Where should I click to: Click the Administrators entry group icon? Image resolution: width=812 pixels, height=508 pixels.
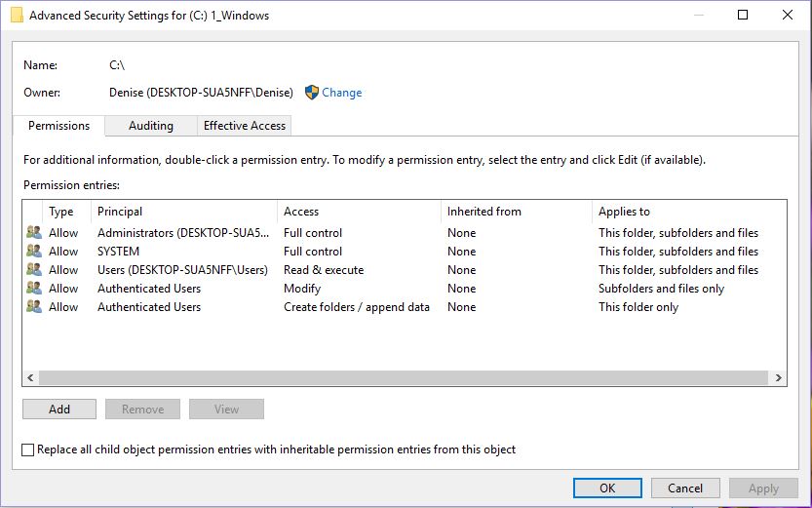[34, 232]
